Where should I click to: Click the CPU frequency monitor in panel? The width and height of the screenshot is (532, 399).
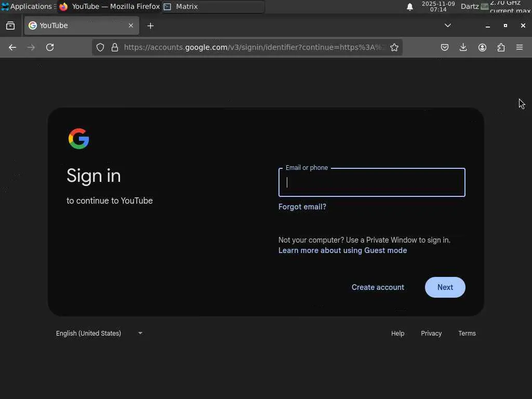pos(506,7)
